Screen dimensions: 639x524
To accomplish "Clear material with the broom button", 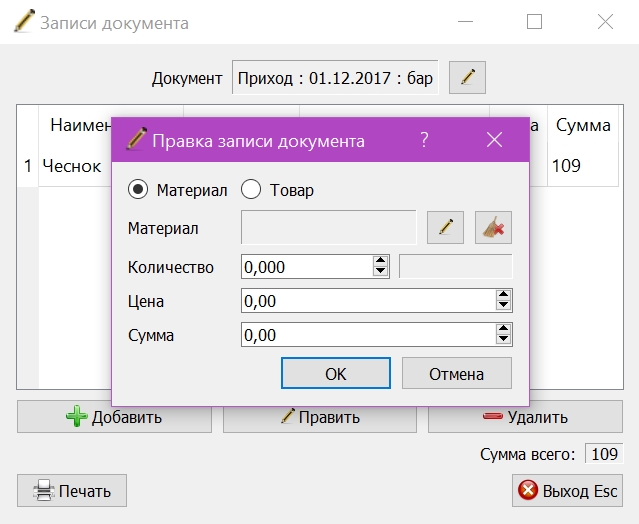I will tap(493, 227).
